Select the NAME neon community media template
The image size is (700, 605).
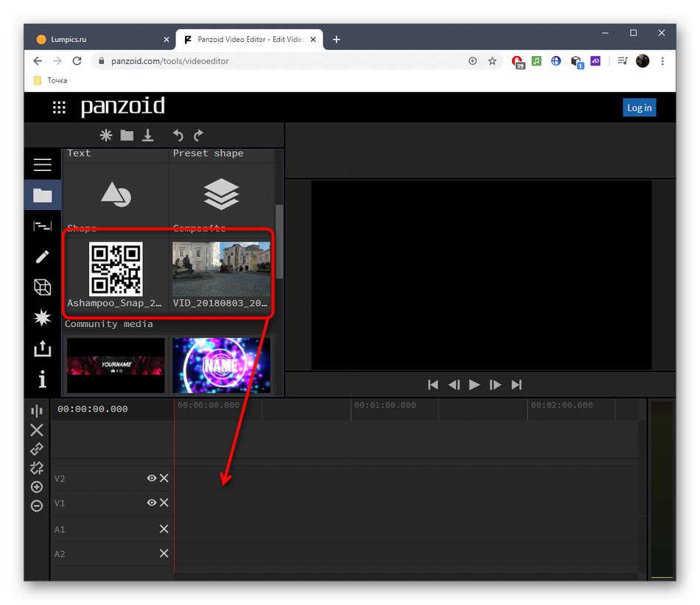coord(222,366)
